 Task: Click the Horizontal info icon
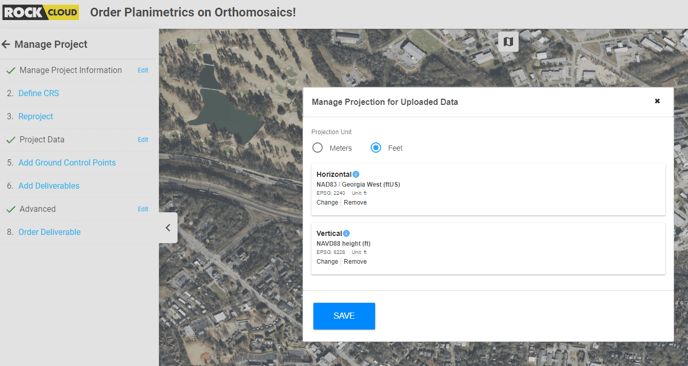coord(356,174)
